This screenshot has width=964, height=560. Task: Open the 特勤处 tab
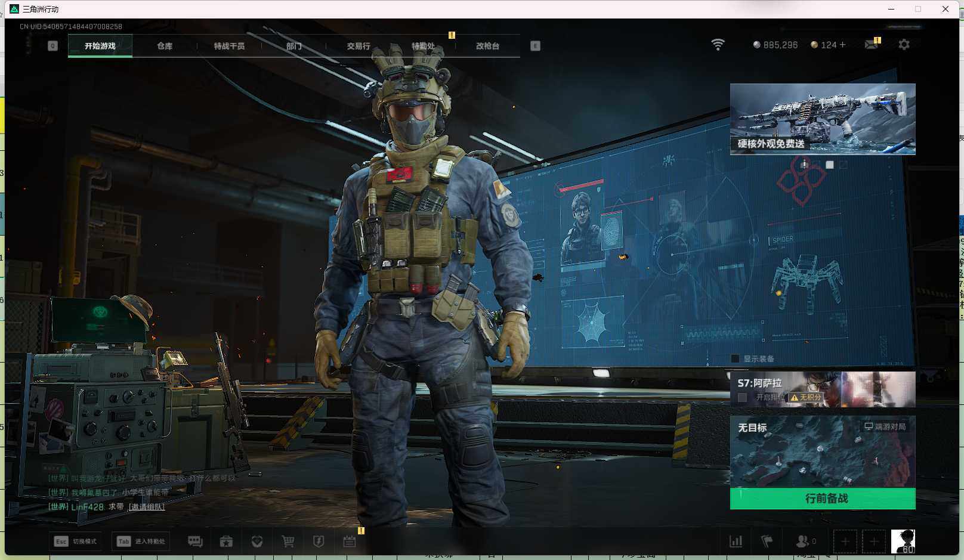click(423, 46)
